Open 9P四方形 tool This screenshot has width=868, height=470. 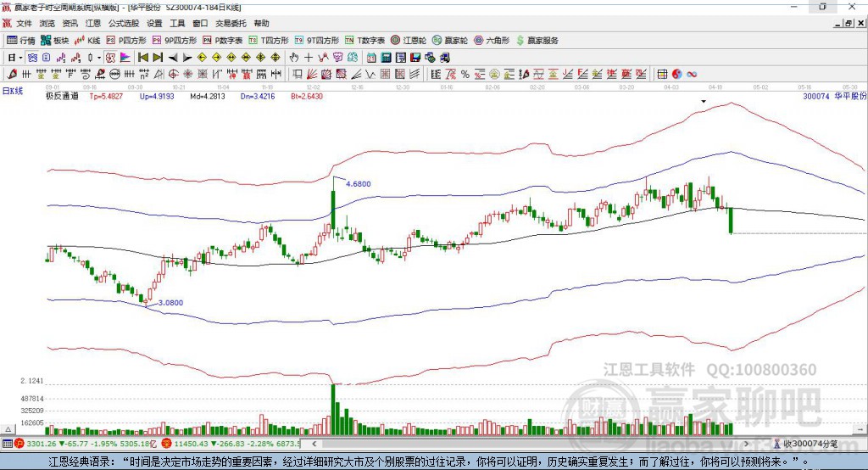175,41
